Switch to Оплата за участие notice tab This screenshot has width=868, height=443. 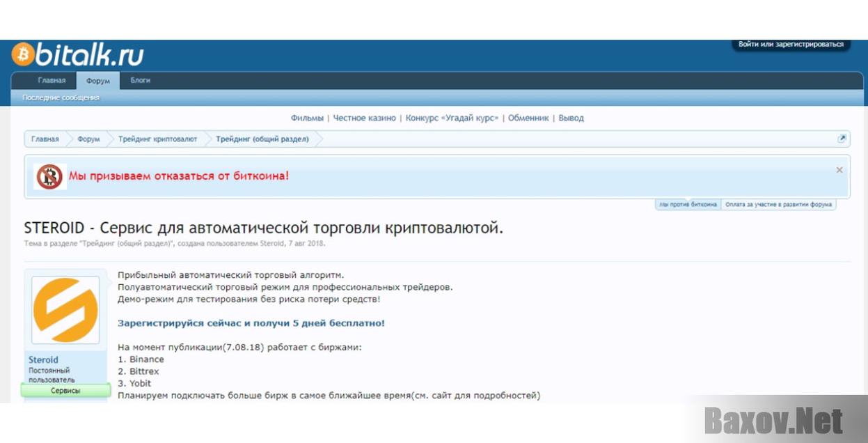click(x=778, y=205)
